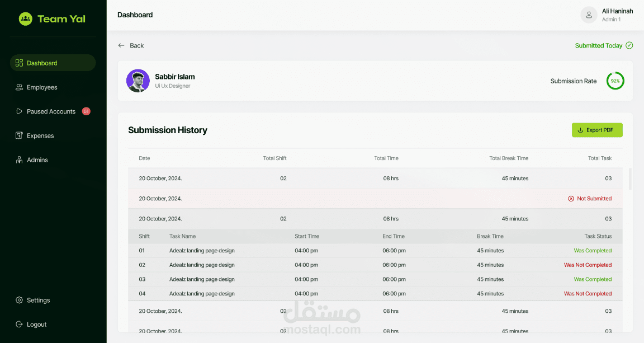Image resolution: width=644 pixels, height=343 pixels.
Task: Click the Team Yal logo icon
Action: click(x=26, y=19)
